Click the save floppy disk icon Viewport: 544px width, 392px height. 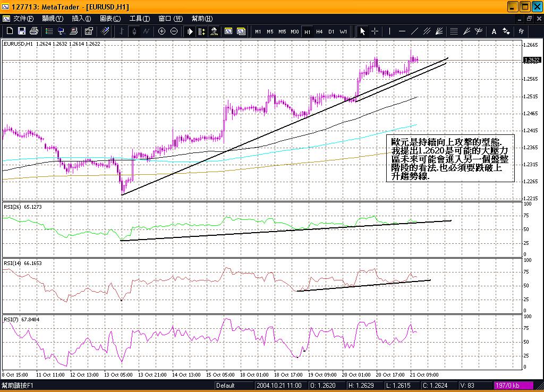click(x=22, y=31)
